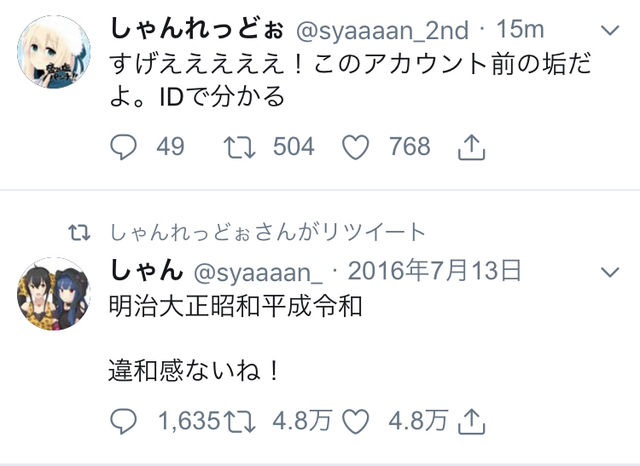
Task: Click しゃんれっどぉさんがリツイート label
Action: [268, 232]
